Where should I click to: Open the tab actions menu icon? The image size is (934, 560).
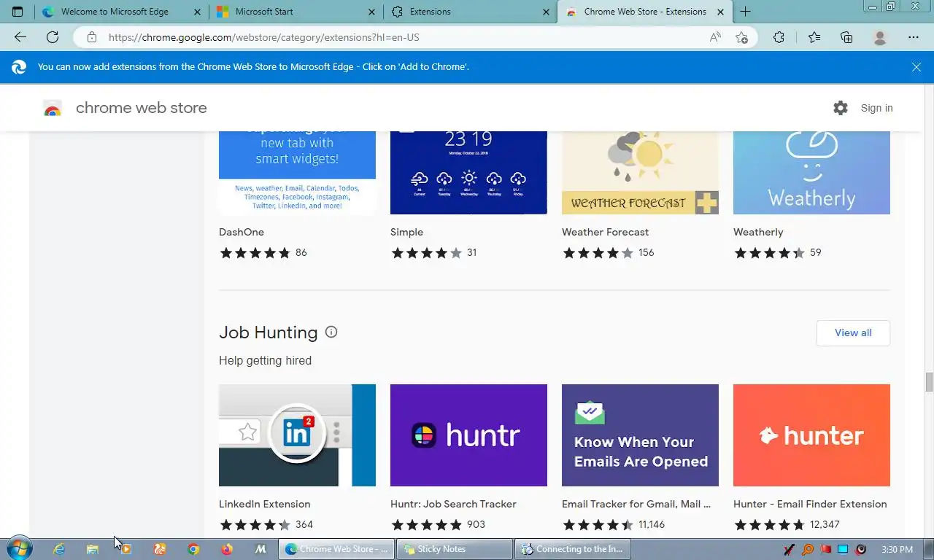point(18,12)
